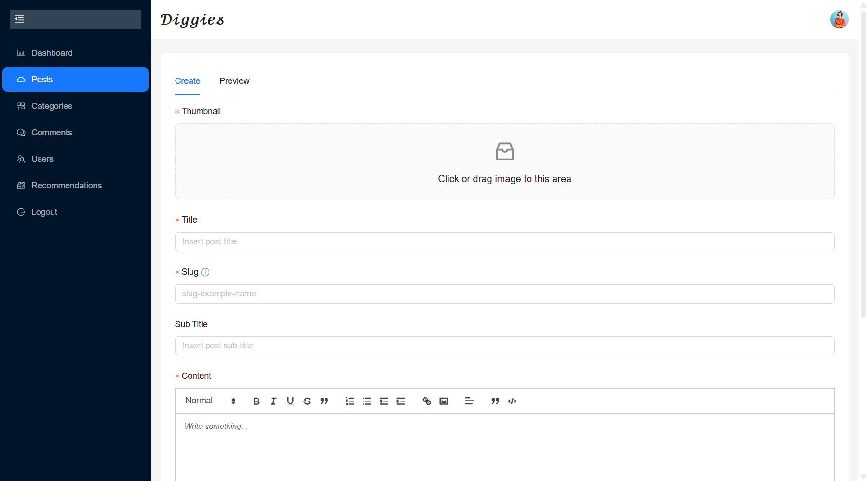Insert a code block
Screen dimensions: 868x481
(x=512, y=401)
